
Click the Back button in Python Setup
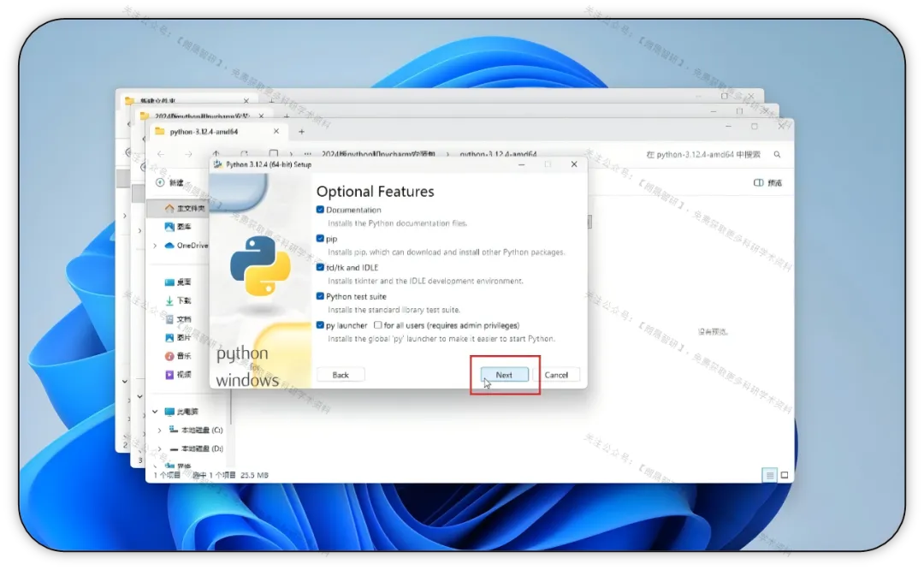tap(341, 375)
